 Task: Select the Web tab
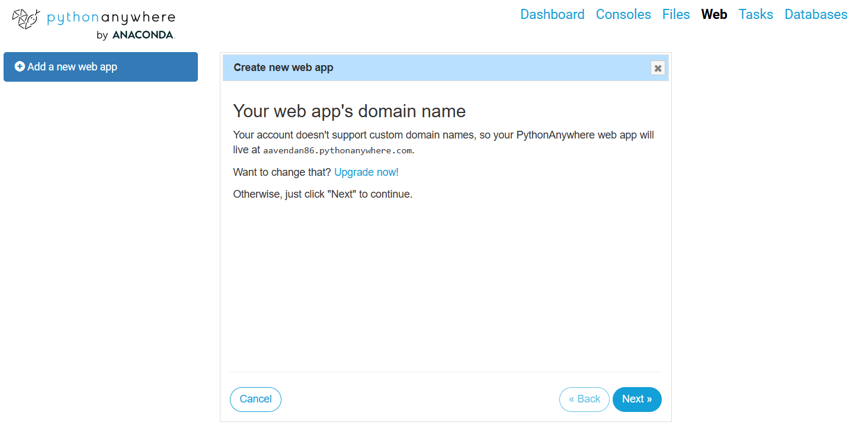[714, 14]
